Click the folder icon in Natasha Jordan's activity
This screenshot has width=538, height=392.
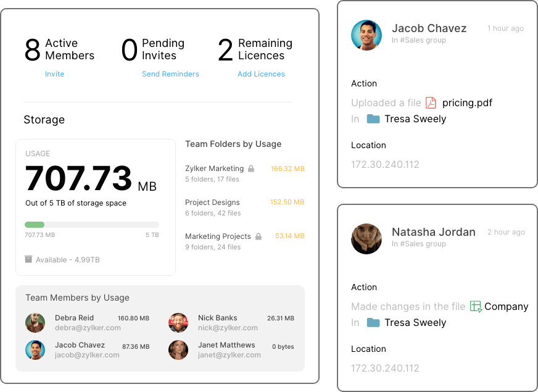(373, 323)
